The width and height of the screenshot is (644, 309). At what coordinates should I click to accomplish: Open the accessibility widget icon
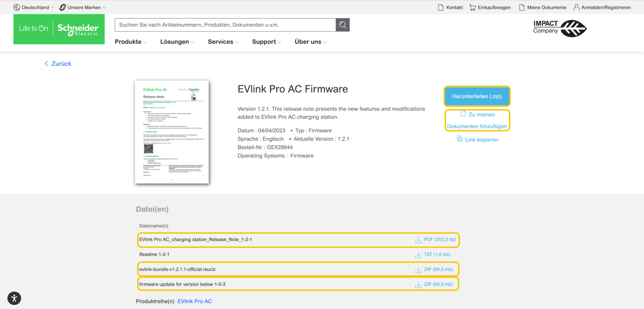[x=14, y=298]
